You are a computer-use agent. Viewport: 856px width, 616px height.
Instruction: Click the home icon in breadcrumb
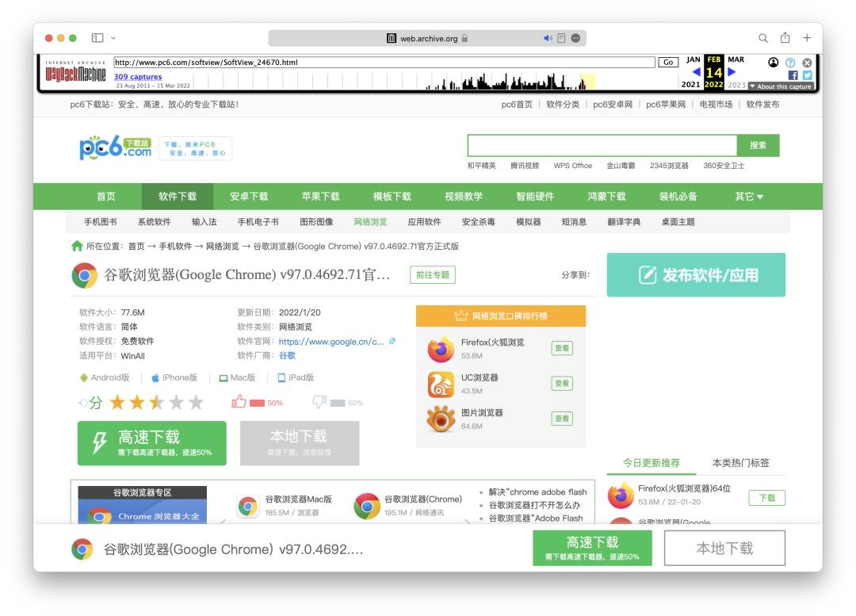pos(77,246)
